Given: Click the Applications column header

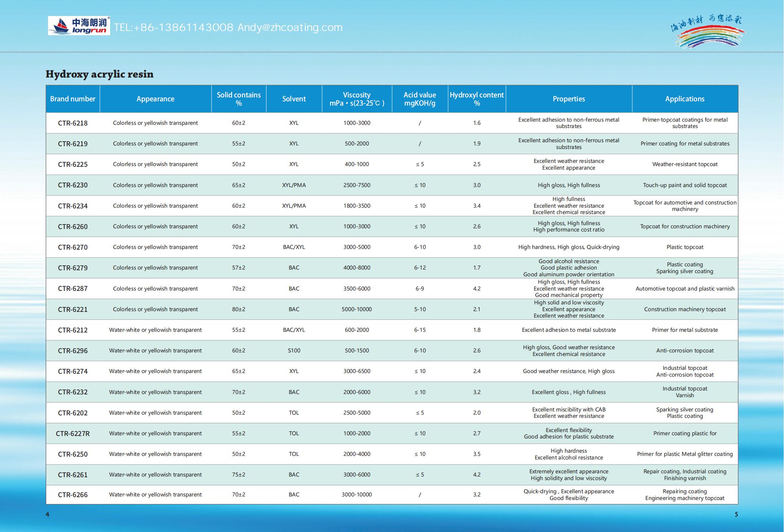Looking at the screenshot, I should (x=684, y=99).
